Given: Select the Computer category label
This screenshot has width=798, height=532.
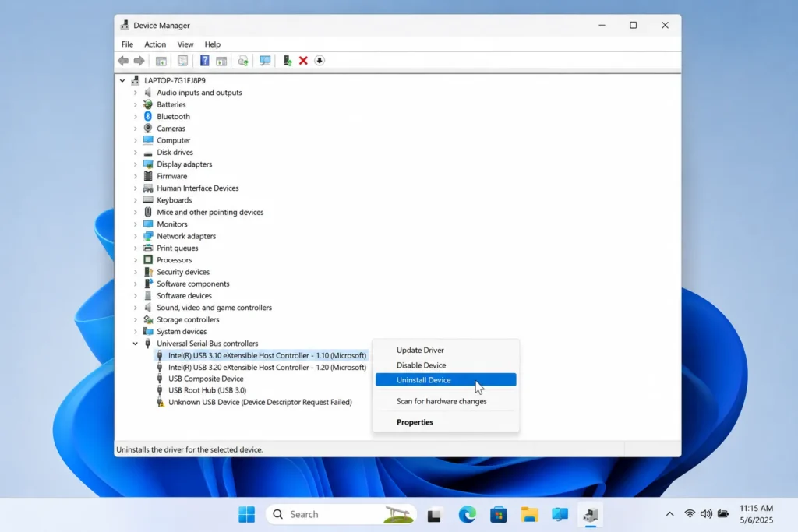Looking at the screenshot, I should pos(174,140).
